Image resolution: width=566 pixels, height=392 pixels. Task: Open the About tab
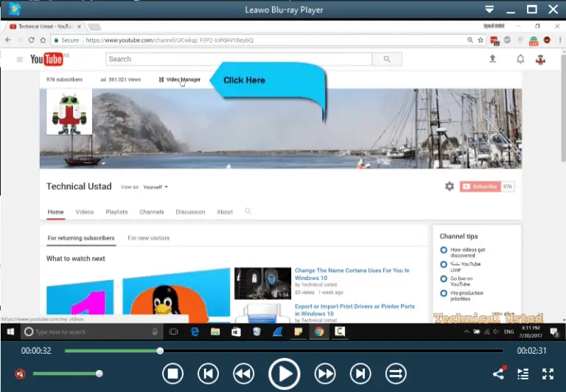click(x=225, y=212)
